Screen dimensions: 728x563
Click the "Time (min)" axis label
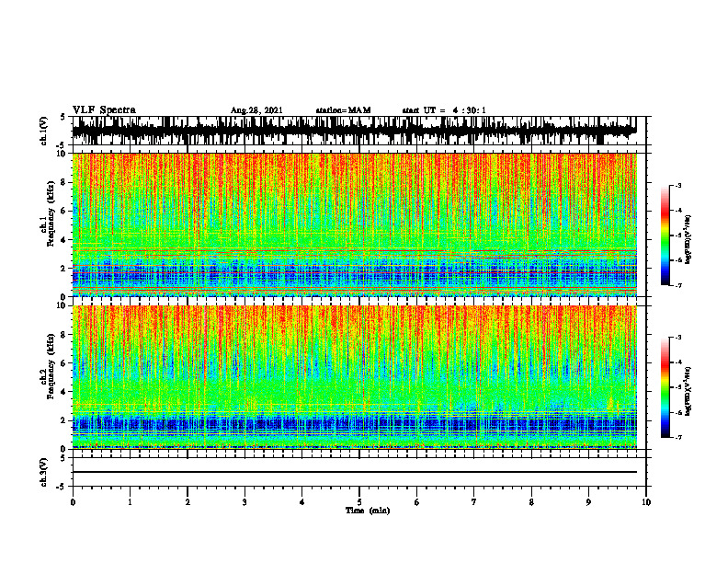pyautogui.click(x=368, y=511)
